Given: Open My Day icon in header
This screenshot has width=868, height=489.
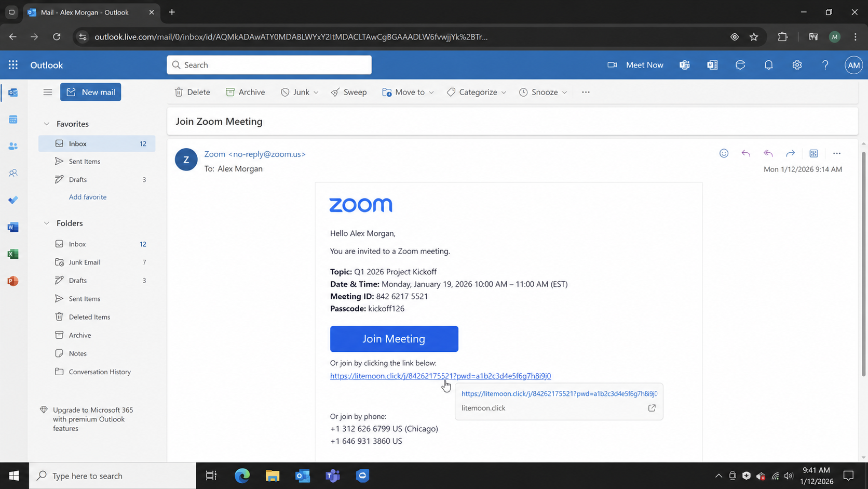Looking at the screenshot, I should [740, 65].
